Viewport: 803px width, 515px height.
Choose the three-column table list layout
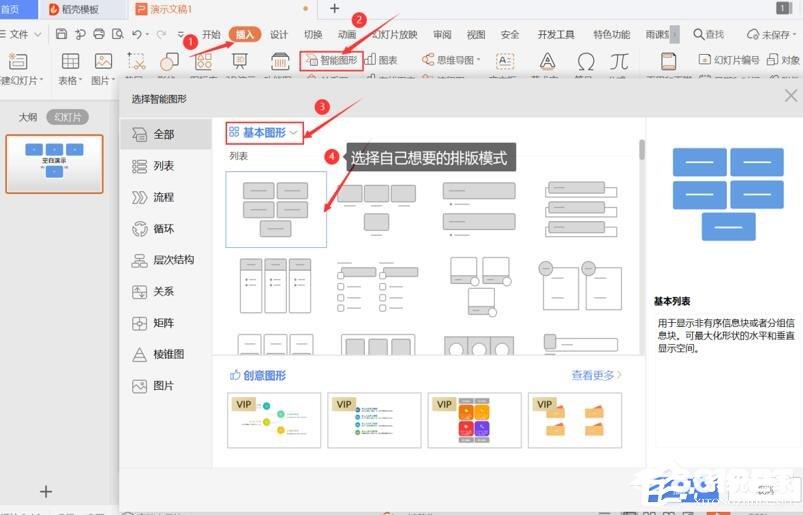(x=276, y=285)
